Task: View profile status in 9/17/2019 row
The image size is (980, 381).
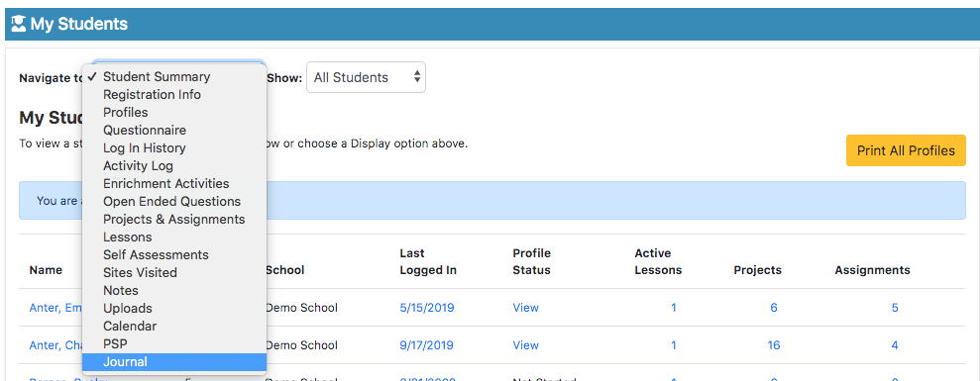Action: click(x=525, y=344)
